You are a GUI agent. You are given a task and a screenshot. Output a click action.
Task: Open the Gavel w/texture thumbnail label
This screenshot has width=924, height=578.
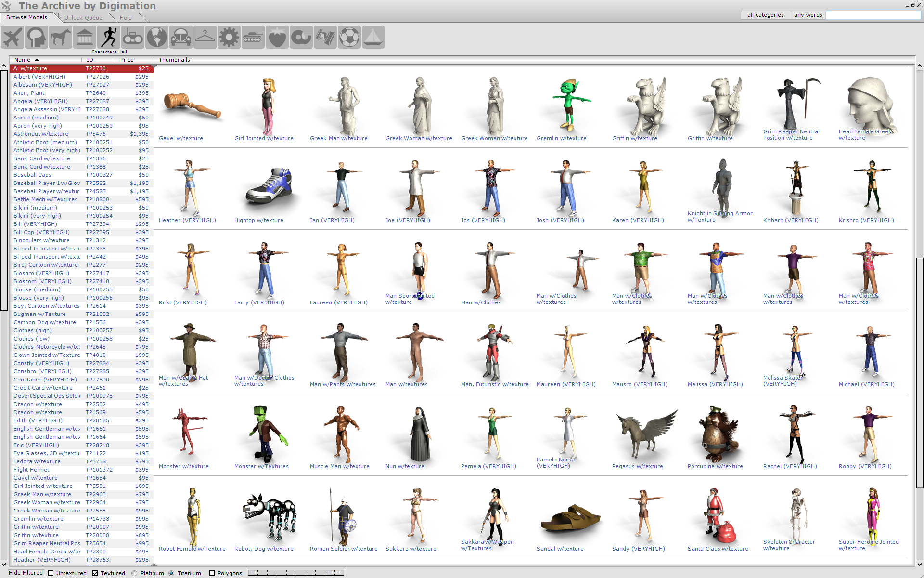click(x=181, y=138)
